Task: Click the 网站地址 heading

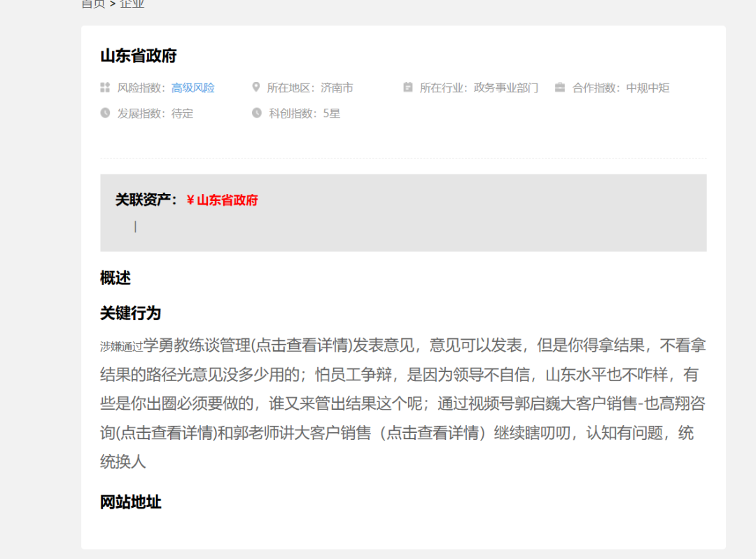Action: pos(131,502)
